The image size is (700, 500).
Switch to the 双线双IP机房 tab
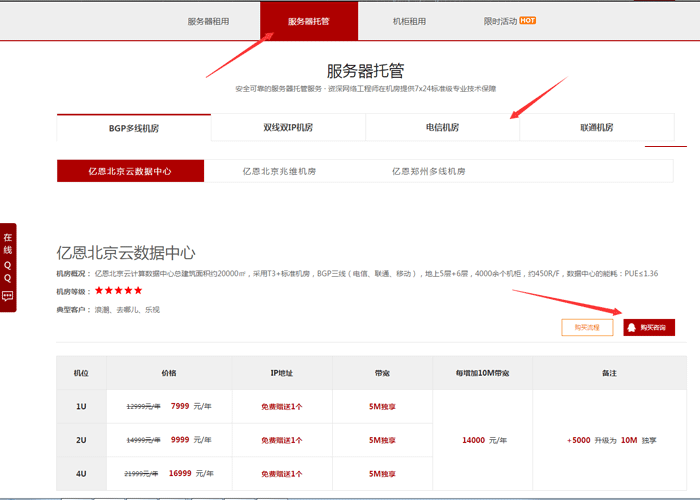[x=288, y=128]
